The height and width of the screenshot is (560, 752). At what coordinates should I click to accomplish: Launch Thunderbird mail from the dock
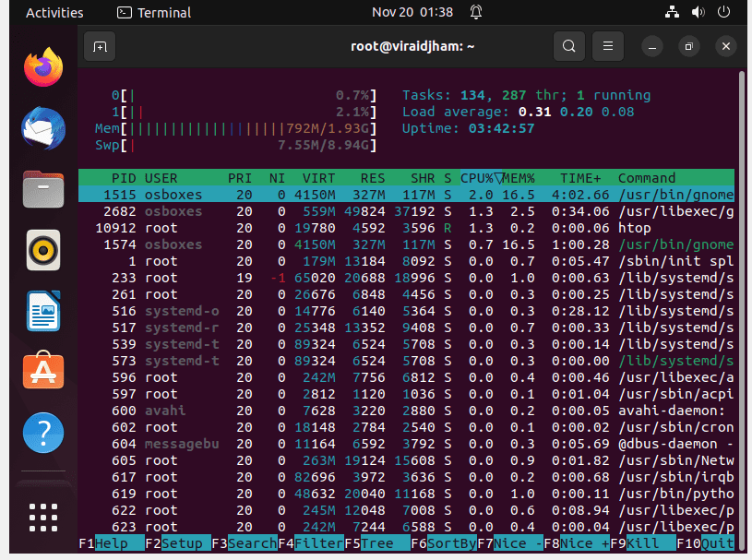pos(43,128)
